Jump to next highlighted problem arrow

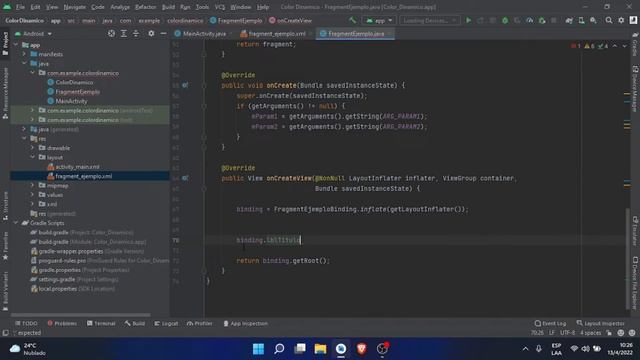624,46
